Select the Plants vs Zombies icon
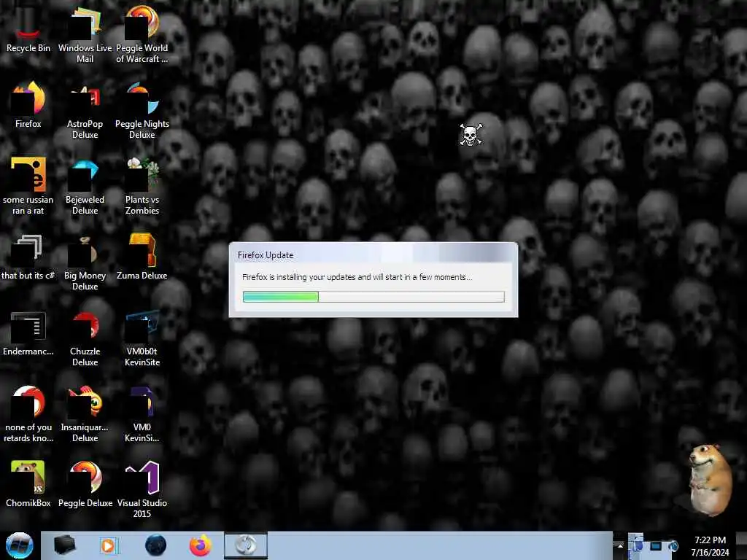The width and height of the screenshot is (747, 560). [142, 186]
